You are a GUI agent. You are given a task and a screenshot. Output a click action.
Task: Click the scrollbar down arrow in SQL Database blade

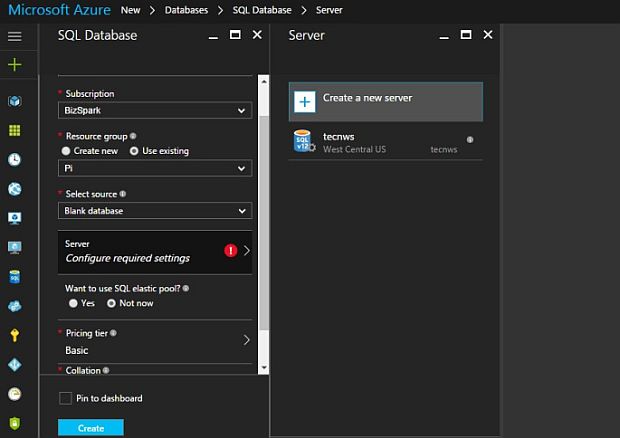tap(264, 368)
